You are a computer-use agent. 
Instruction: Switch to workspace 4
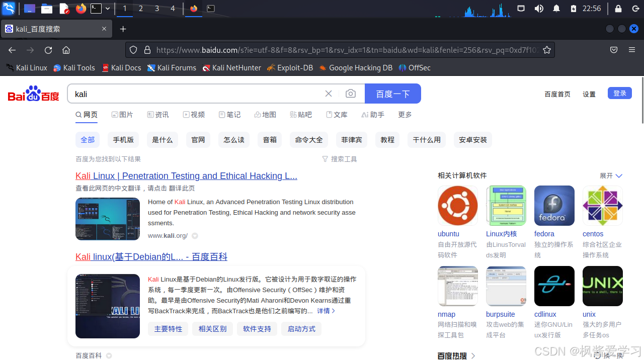[x=173, y=9]
